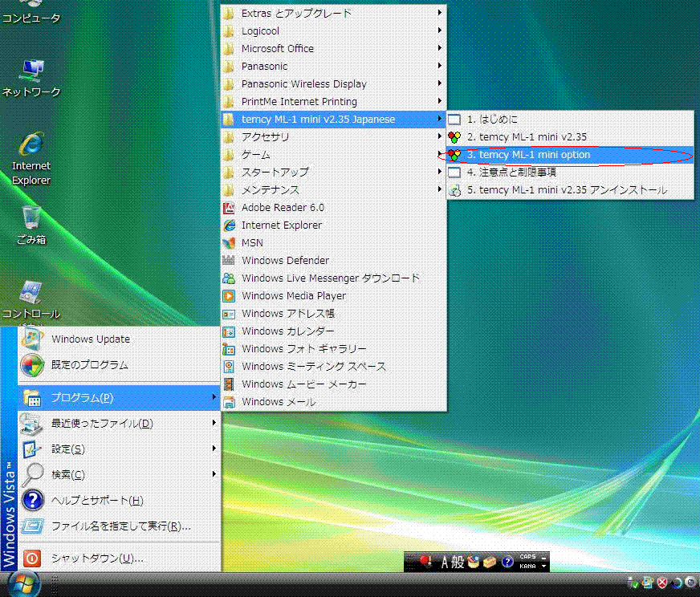700x597 pixels.
Task: Open the コンピュータ desktop icon
Action: [31, 11]
